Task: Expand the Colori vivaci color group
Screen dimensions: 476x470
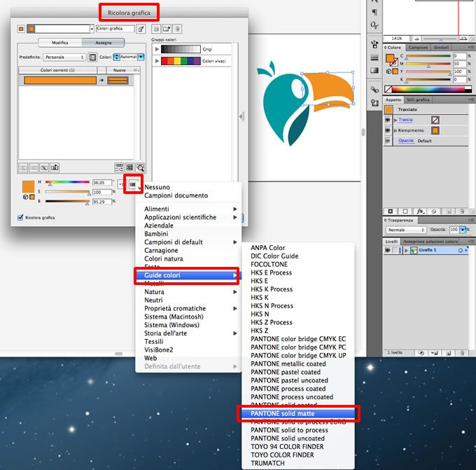Action: coord(157,61)
